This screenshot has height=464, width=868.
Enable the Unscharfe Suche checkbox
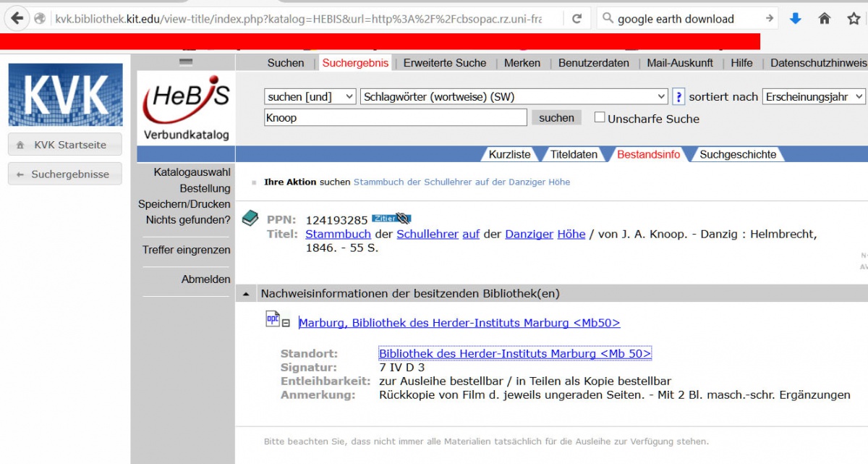(x=600, y=117)
